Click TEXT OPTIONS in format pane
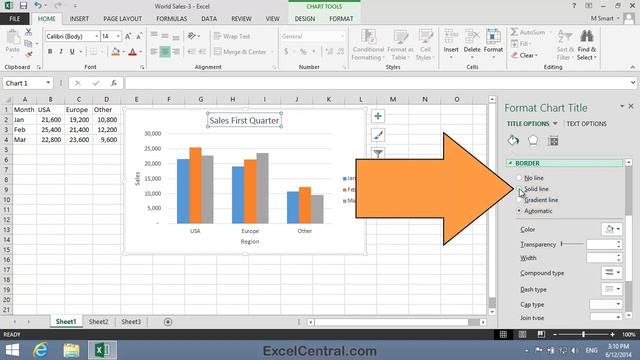This screenshot has height=360, width=640. pos(586,124)
